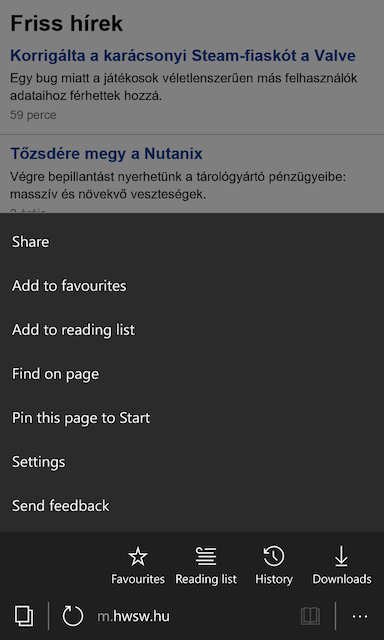Select Find on page
The height and width of the screenshot is (640, 384).
pos(192,374)
